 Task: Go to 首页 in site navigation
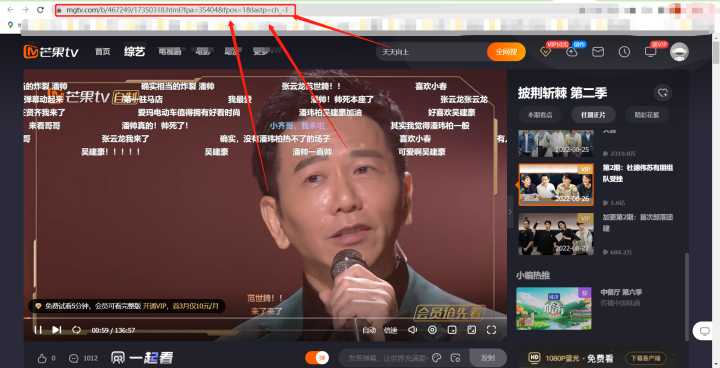coord(103,51)
